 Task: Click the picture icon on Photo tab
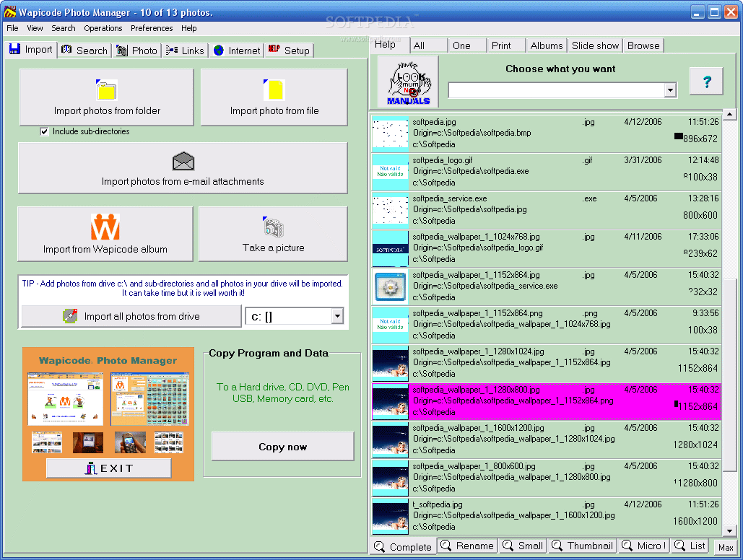coord(122,51)
